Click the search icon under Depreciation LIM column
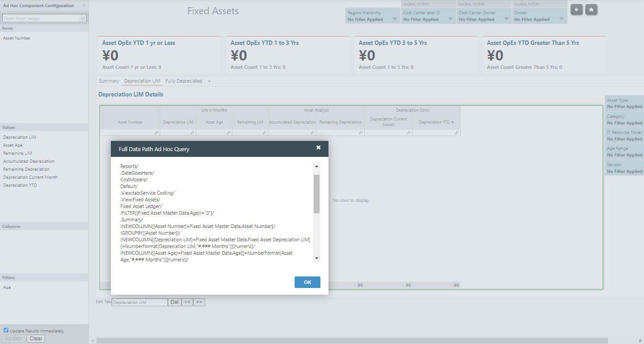Screen dimensions: 644x344 click(192, 132)
